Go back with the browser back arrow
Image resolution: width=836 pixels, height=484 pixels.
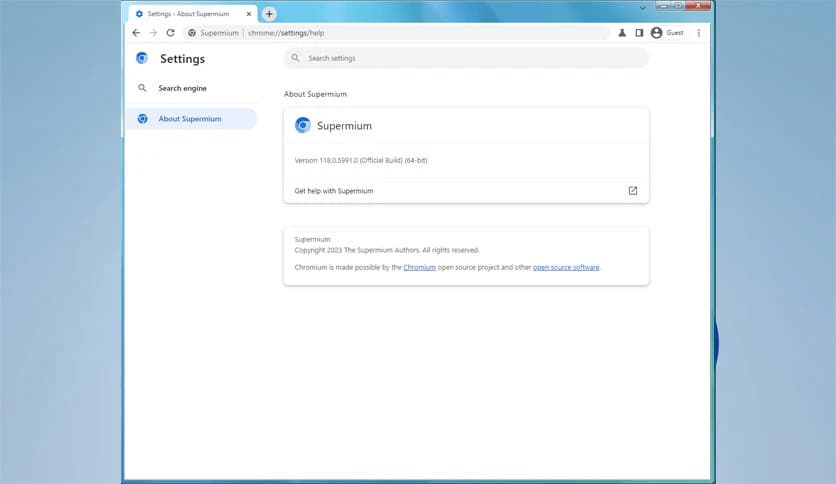tap(136, 33)
